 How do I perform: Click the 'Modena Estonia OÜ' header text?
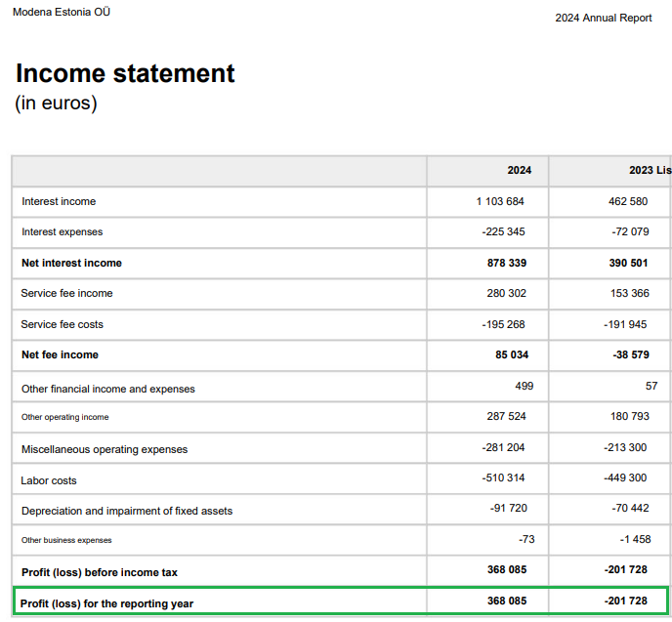point(62,13)
